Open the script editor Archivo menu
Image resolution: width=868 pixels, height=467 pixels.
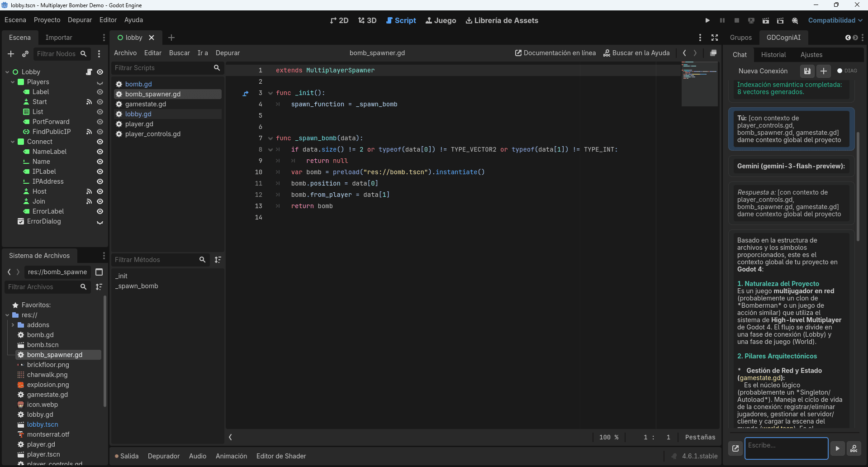pyautogui.click(x=125, y=53)
